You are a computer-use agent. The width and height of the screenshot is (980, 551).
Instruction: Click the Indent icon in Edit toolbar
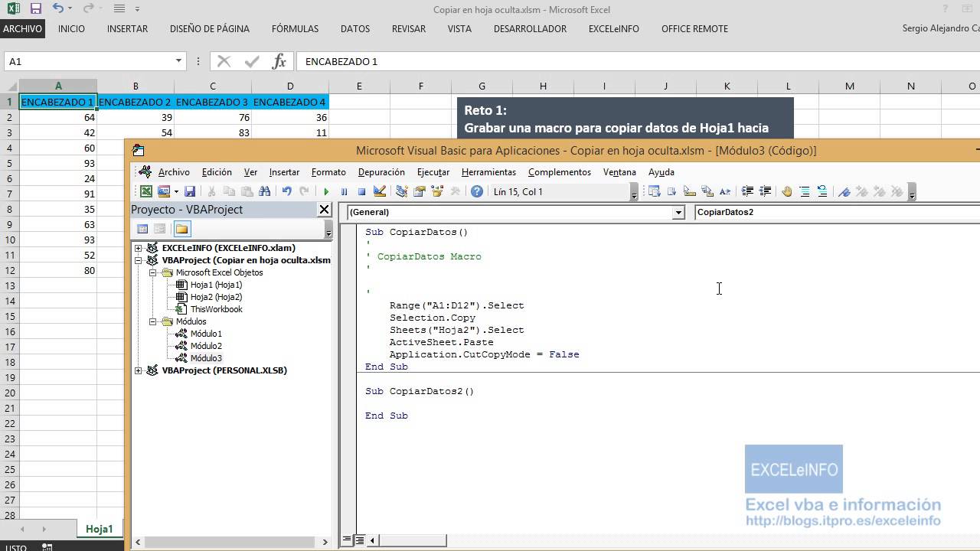[747, 191]
